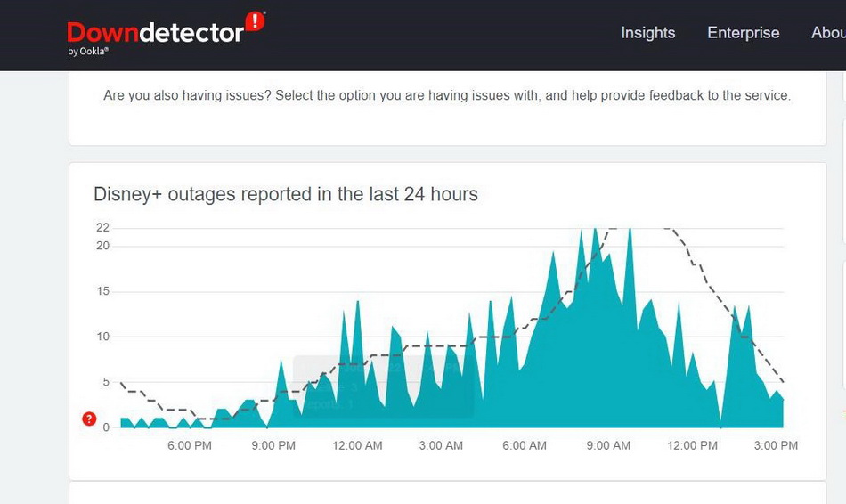Image resolution: width=846 pixels, height=504 pixels.
Task: Click the "Are you also having issues?" prompt text
Action: tap(446, 94)
